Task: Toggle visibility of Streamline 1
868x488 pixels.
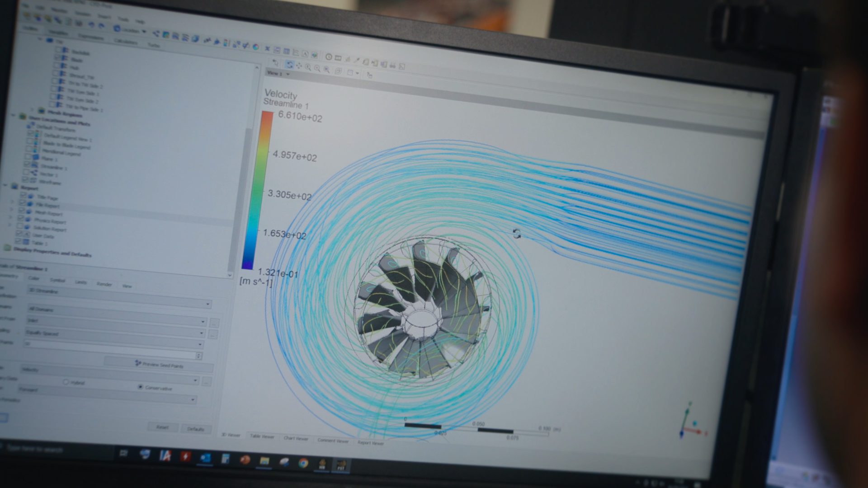Action: click(x=27, y=164)
